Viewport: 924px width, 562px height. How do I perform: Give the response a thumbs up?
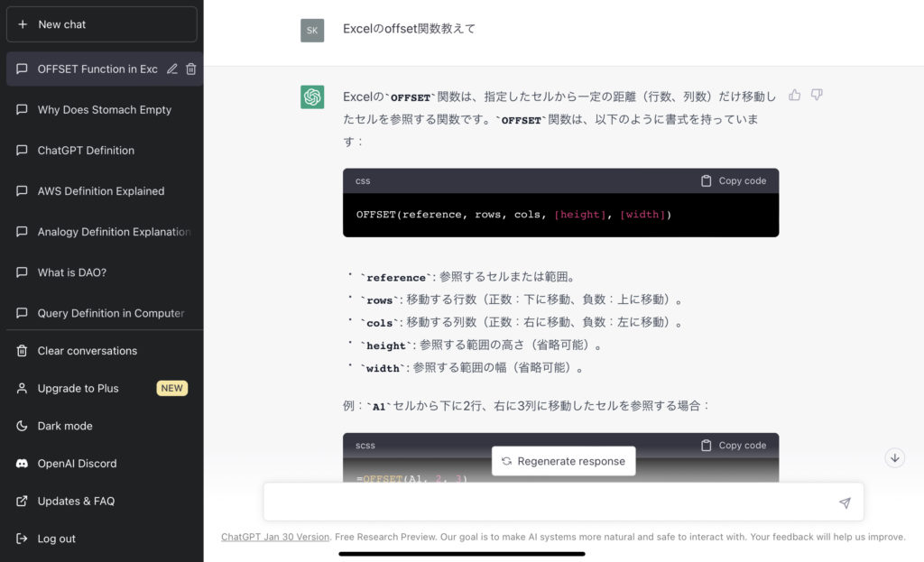[794, 95]
